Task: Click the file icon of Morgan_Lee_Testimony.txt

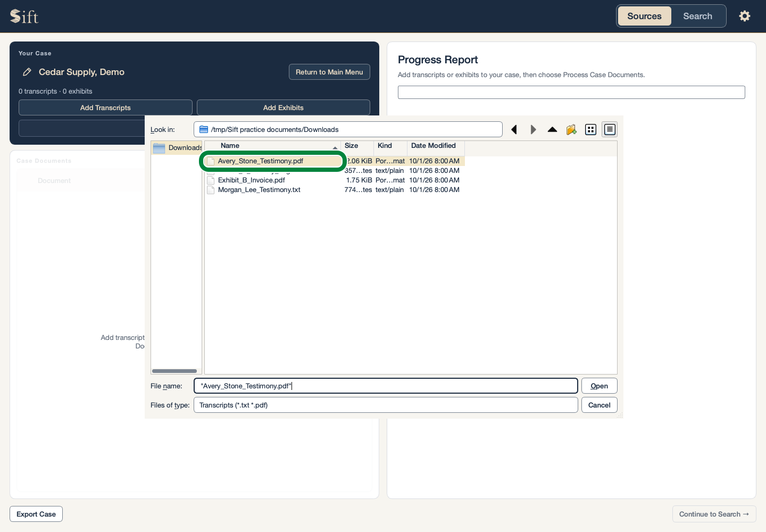Action: [211, 190]
